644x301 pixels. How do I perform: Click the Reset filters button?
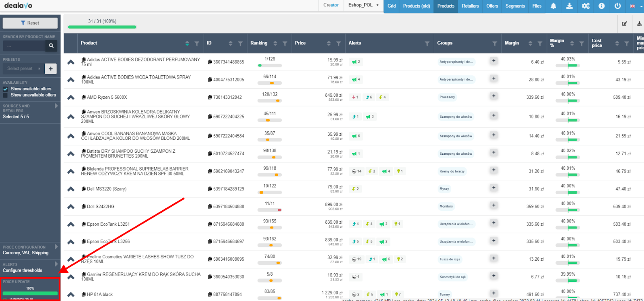pyautogui.click(x=30, y=23)
